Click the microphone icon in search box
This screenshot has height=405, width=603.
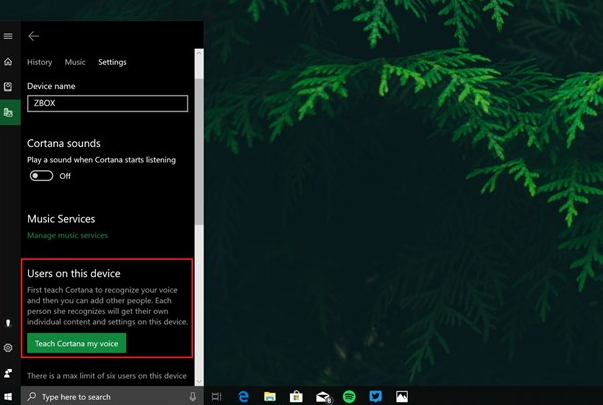tap(193, 397)
